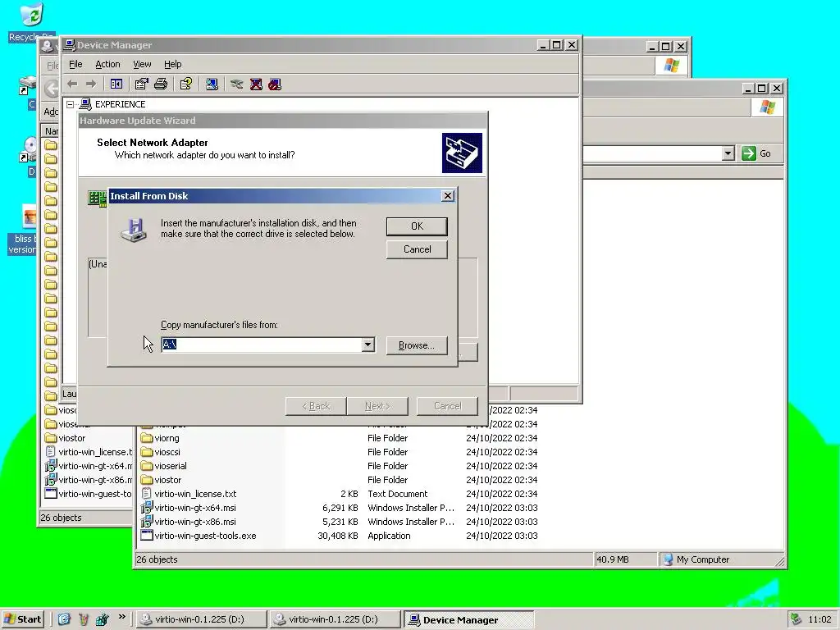The image size is (840, 630).
Task: Open Properties from the Device Manager toolbar
Action: coord(141,84)
